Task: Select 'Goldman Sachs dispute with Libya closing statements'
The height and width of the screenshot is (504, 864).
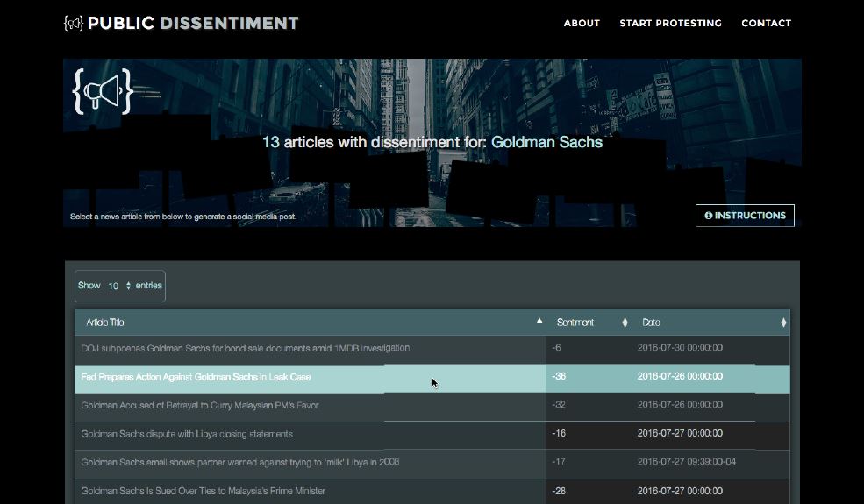Action: [187, 434]
